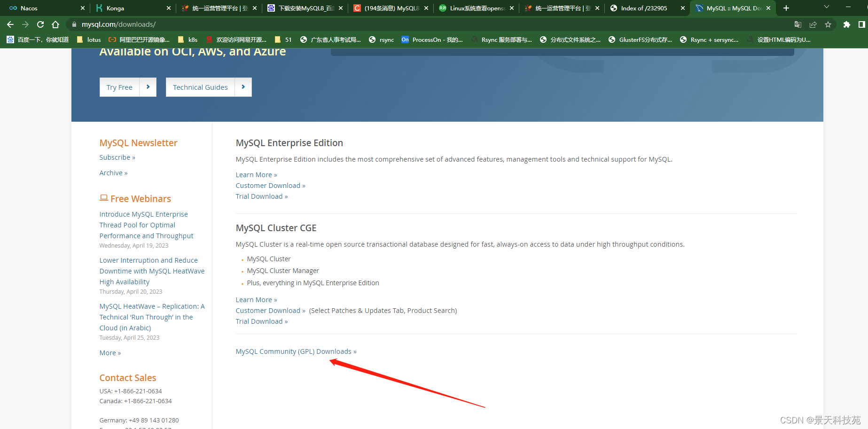The image size is (868, 429).
Task: Open the extensions puzzle icon
Action: [x=847, y=24]
